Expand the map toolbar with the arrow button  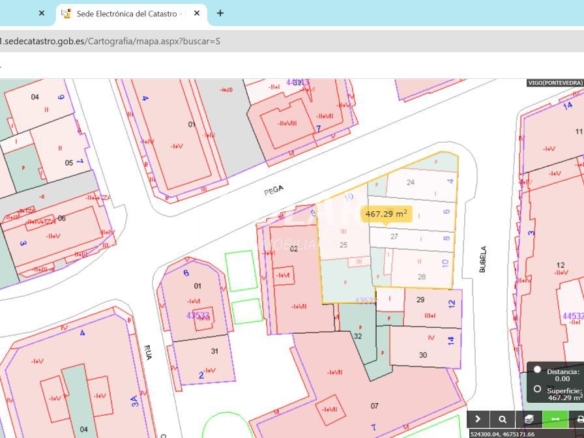point(478,420)
